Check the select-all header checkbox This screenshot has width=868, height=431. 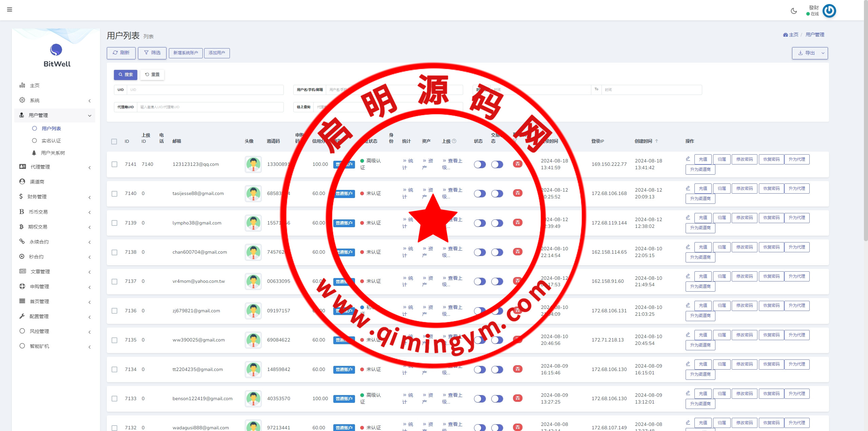(x=114, y=141)
